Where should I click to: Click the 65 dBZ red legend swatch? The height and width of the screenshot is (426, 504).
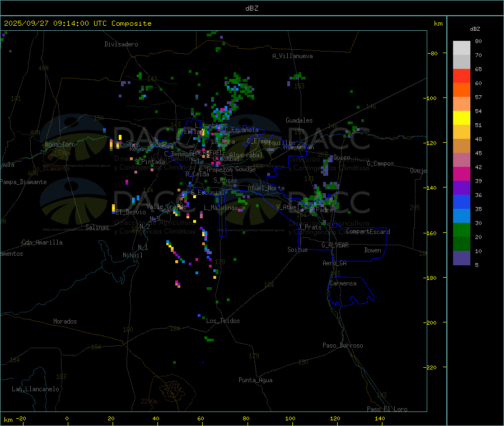[461, 76]
